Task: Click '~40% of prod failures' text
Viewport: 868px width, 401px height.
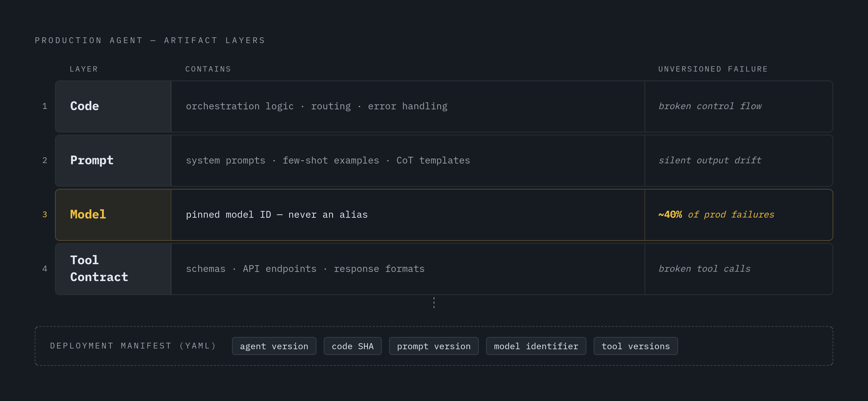Action: click(716, 215)
